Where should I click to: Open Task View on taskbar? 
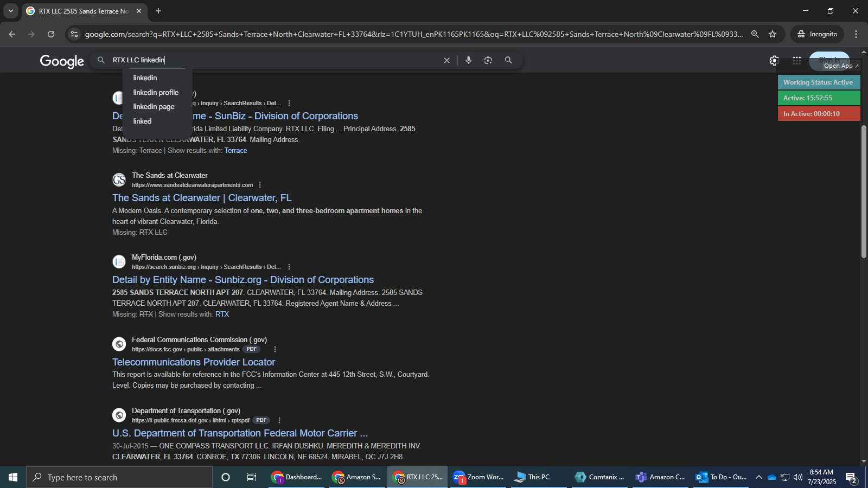(x=252, y=477)
